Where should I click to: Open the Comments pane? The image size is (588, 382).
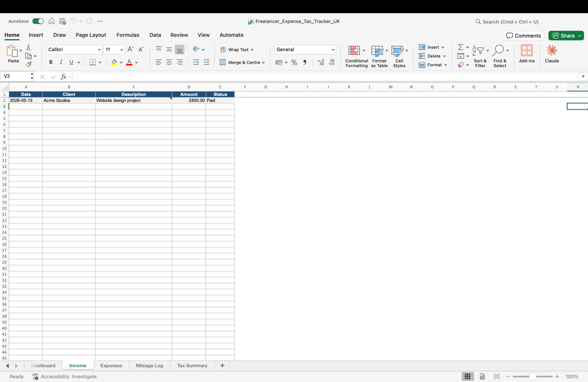coord(523,36)
